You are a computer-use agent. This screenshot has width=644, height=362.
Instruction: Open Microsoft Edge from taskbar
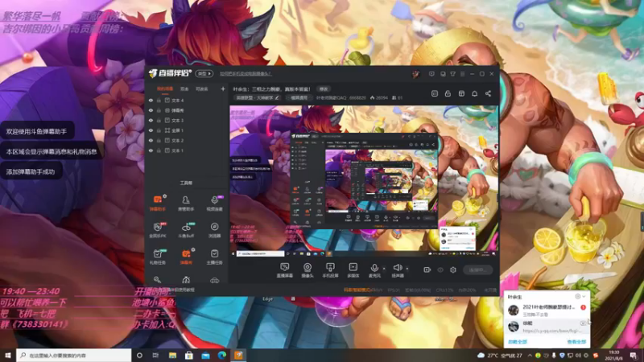pyautogui.click(x=222, y=356)
